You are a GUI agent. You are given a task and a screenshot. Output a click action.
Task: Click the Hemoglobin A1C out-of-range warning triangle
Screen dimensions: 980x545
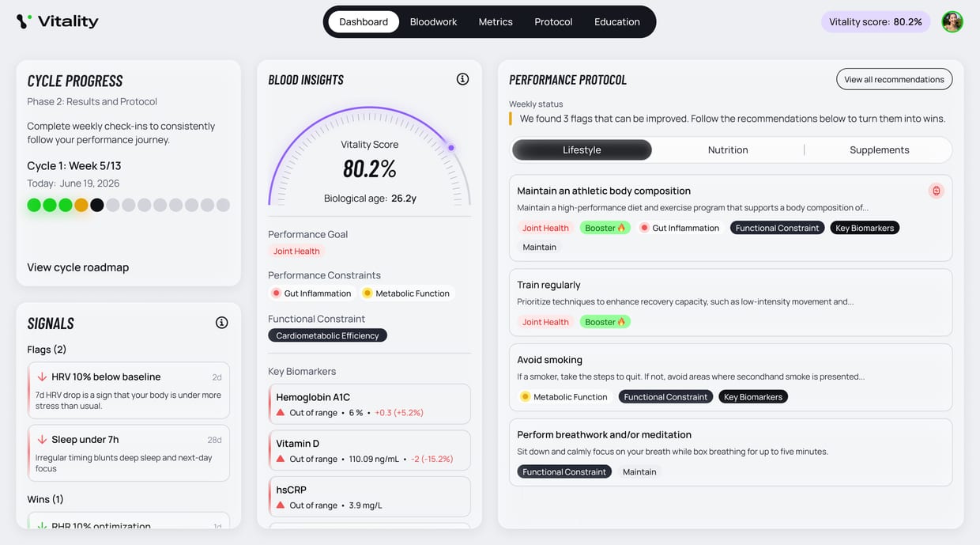280,413
